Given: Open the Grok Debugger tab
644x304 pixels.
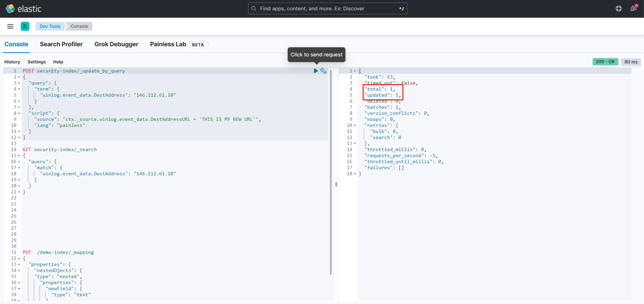Looking at the screenshot, I should pos(116,44).
